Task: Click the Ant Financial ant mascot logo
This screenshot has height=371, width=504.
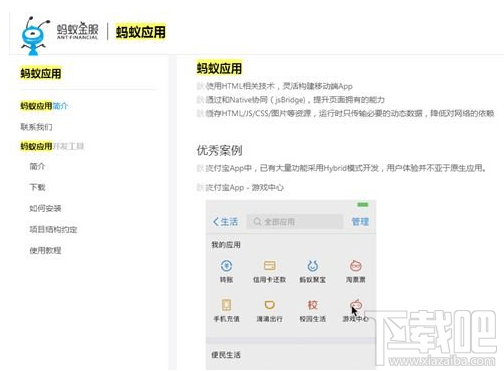Action: tap(35, 36)
